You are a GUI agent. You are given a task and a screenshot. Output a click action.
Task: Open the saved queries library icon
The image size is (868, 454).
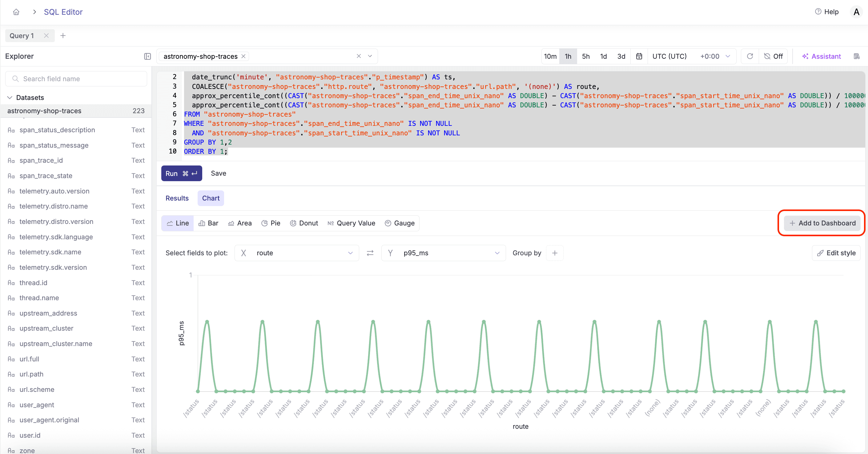pyautogui.click(x=857, y=56)
